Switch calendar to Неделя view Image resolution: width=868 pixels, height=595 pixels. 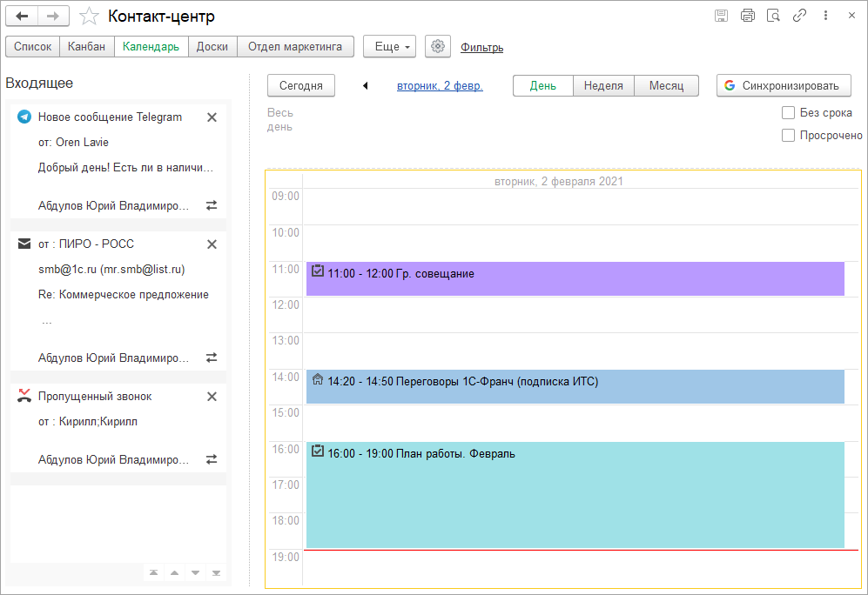pos(603,86)
